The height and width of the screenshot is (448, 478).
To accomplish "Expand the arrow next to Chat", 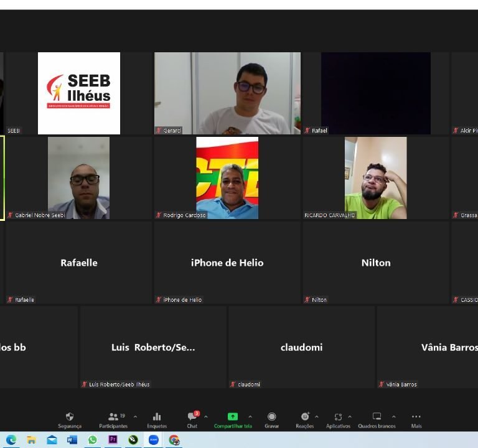I will 206,417.
